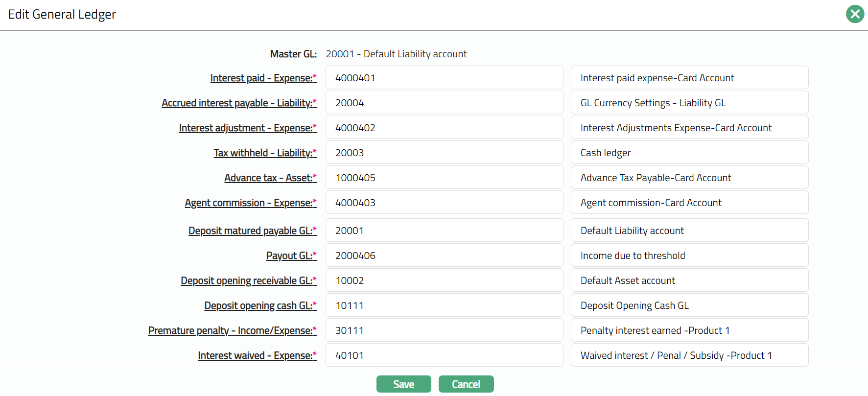This screenshot has width=868, height=396.
Task: Click the Accrued interest payable - Liability label
Action: click(239, 103)
